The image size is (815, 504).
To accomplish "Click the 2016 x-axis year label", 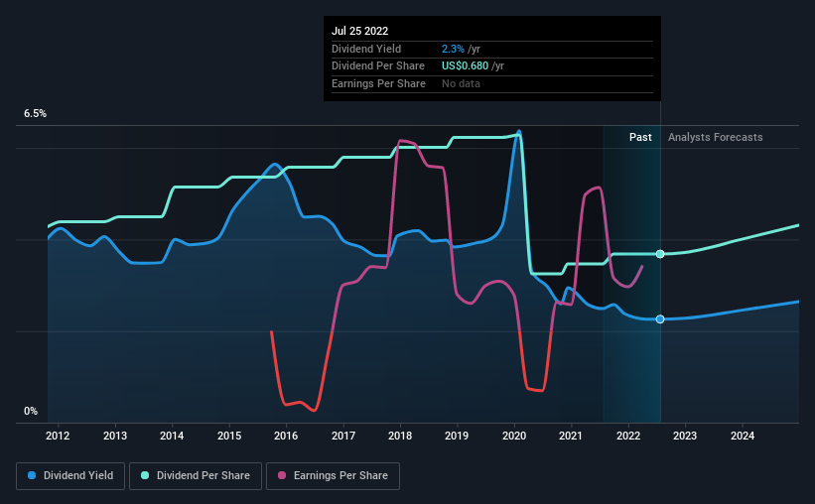I will coord(286,436).
